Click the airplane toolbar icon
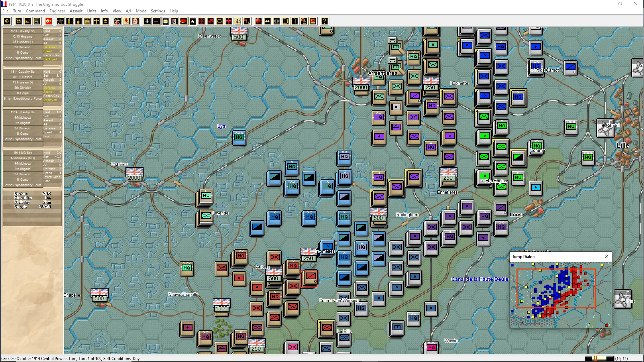The height and width of the screenshot is (362, 644). click(x=96, y=21)
